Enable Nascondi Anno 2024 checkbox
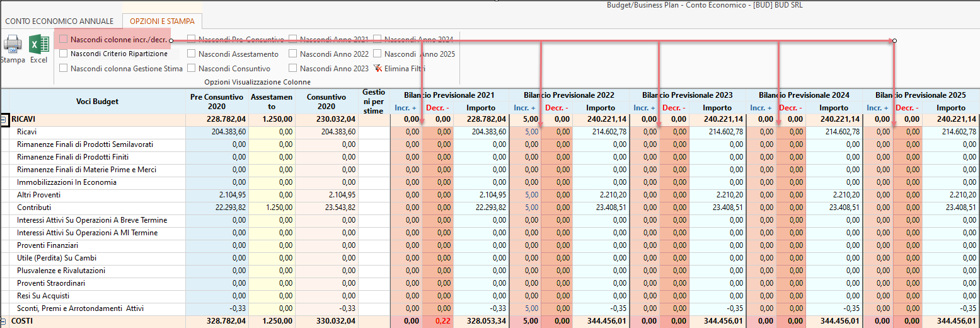Image resolution: width=980 pixels, height=328 pixels. point(378,39)
